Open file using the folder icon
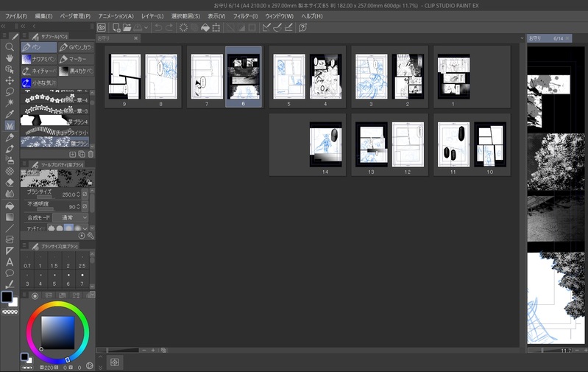 pyautogui.click(x=127, y=27)
